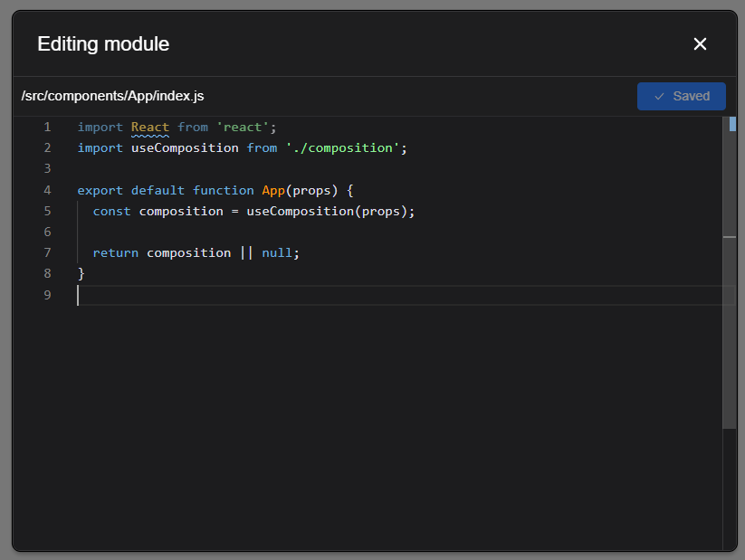Image resolution: width=745 pixels, height=560 pixels.
Task: Click line number 6 in the gutter
Action: coord(47,232)
